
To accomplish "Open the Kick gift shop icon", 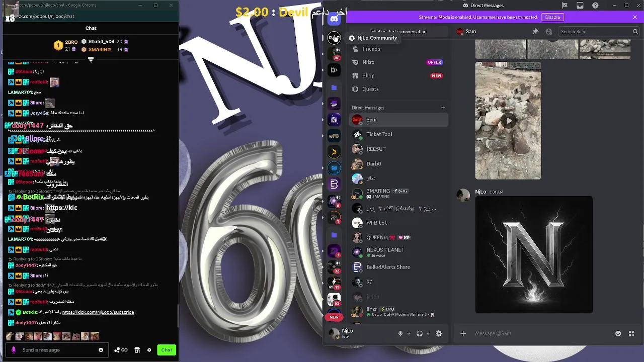I will [137, 350].
